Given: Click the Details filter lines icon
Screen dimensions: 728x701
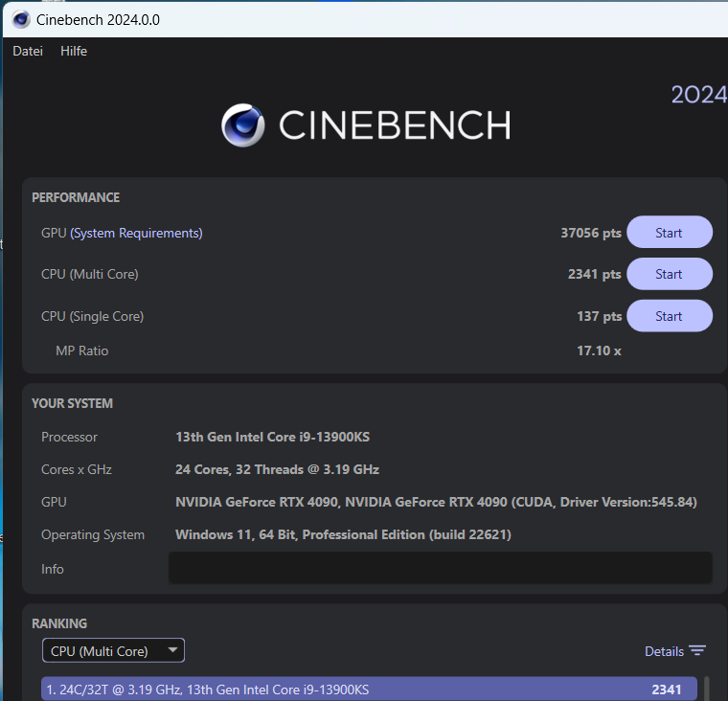Looking at the screenshot, I should (697, 650).
